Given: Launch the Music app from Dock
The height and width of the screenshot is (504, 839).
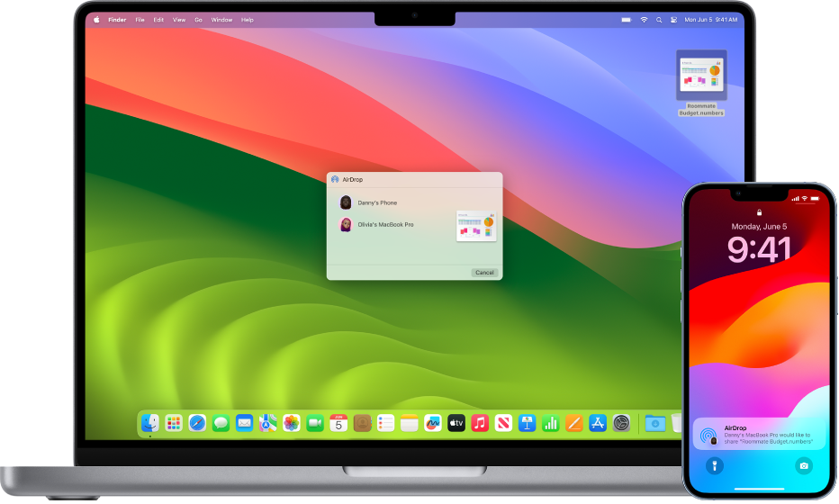Looking at the screenshot, I should pyautogui.click(x=480, y=423).
